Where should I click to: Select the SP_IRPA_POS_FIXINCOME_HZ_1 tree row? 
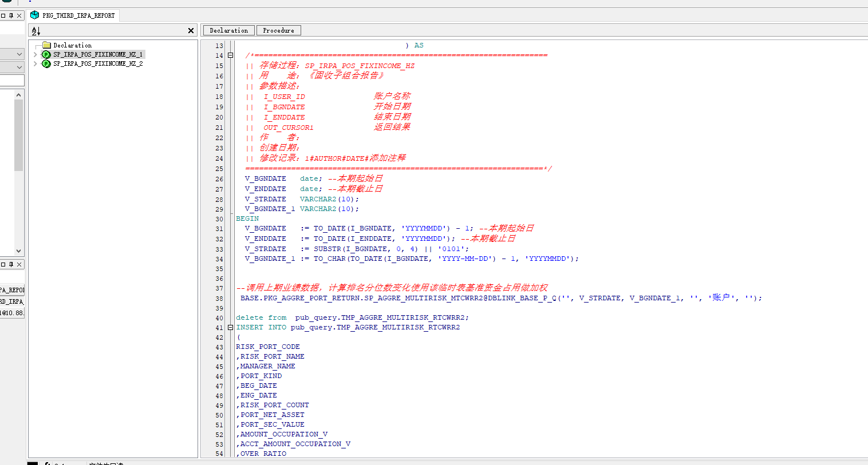(98, 54)
